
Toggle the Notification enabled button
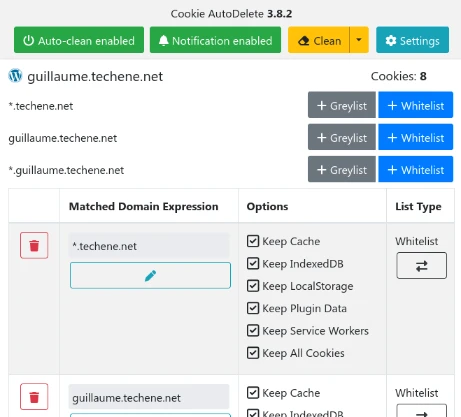point(215,40)
